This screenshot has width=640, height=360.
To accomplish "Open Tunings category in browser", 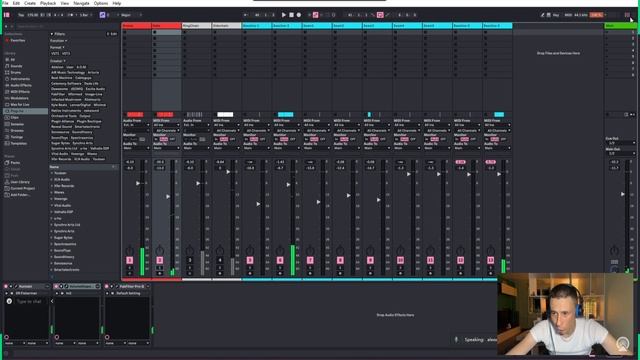I will pos(16,137).
